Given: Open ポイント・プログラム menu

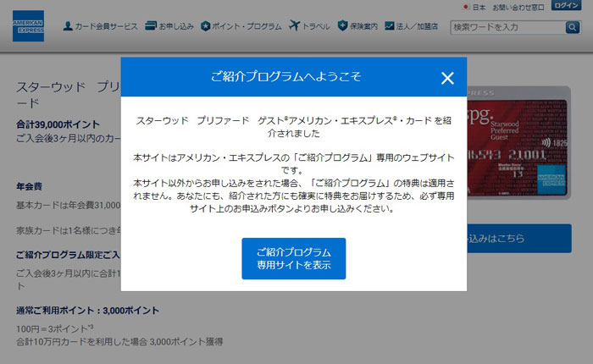Looking at the screenshot, I should [247, 26].
